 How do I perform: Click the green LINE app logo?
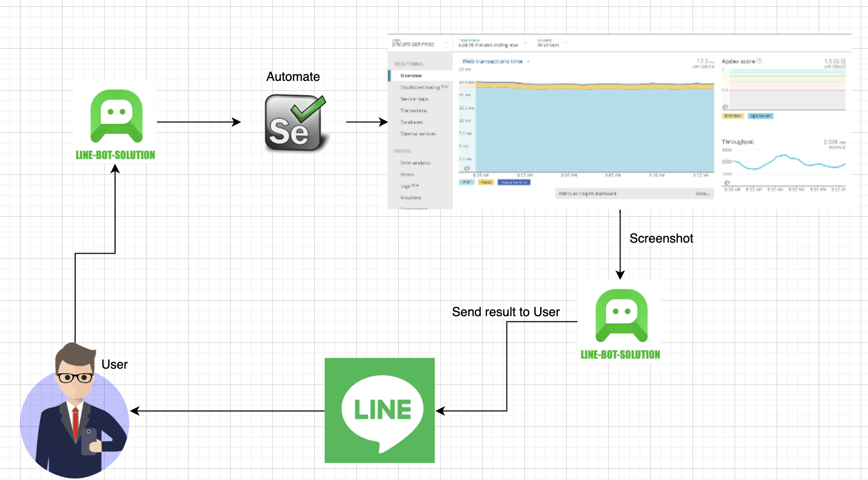pos(380,410)
